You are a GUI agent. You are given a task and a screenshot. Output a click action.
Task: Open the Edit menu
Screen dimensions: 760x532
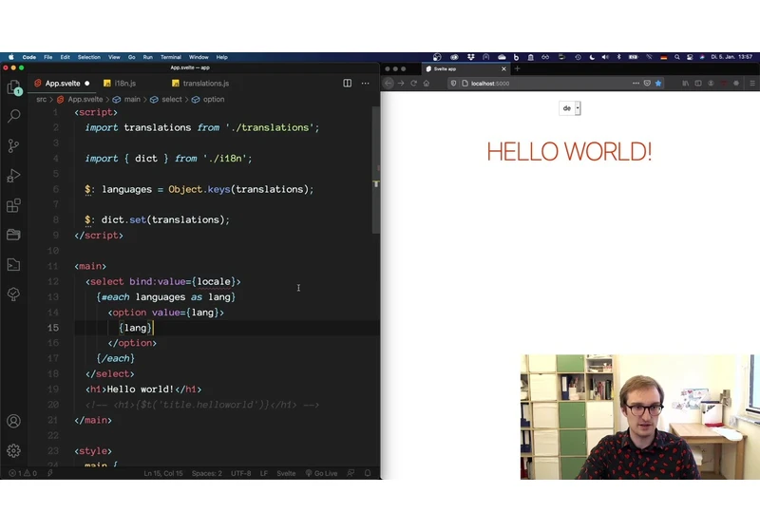coord(65,57)
